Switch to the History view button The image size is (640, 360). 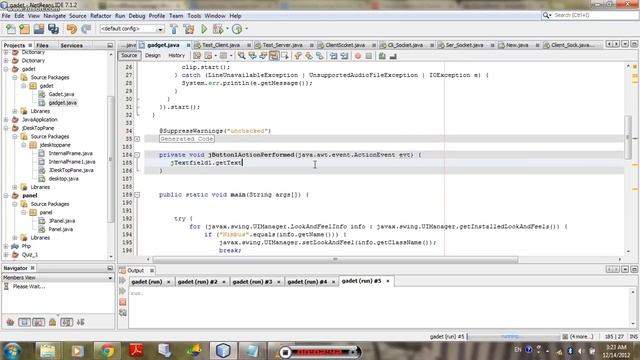(x=176, y=56)
